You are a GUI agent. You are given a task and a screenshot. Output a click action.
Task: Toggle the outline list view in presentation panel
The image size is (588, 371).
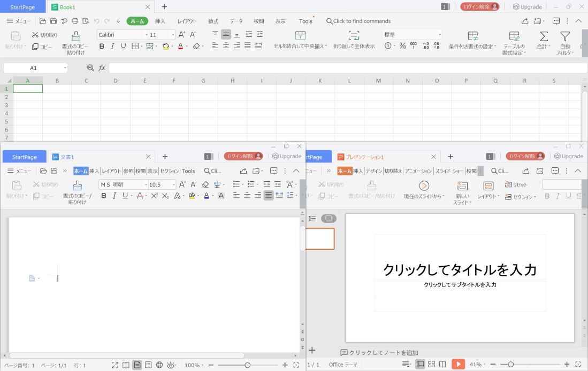point(312,219)
